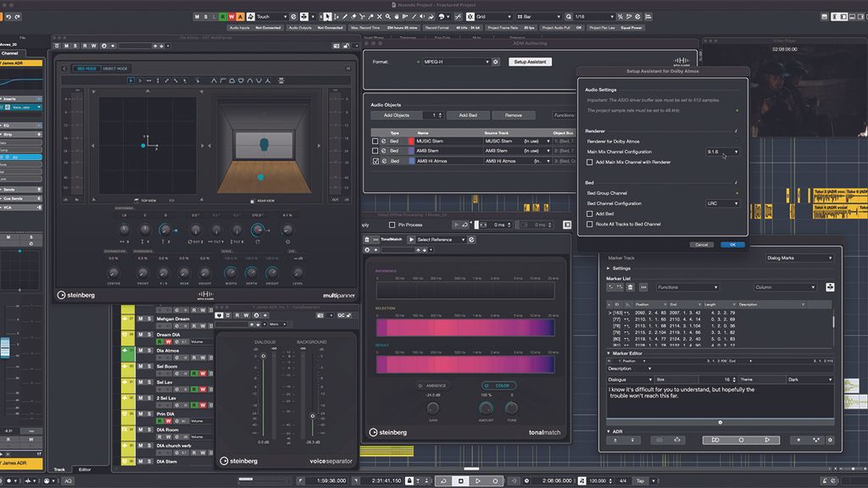Select the Glue tool
868x488 pixels.
click(370, 17)
